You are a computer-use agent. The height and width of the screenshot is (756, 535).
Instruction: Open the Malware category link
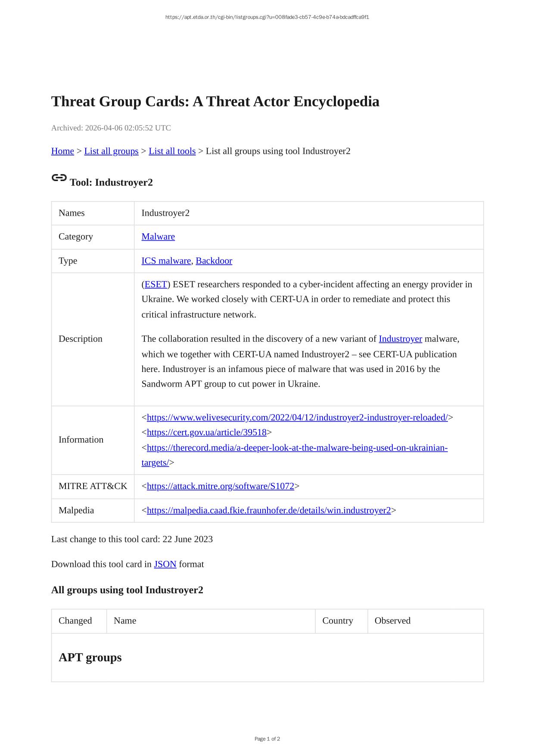coord(158,237)
